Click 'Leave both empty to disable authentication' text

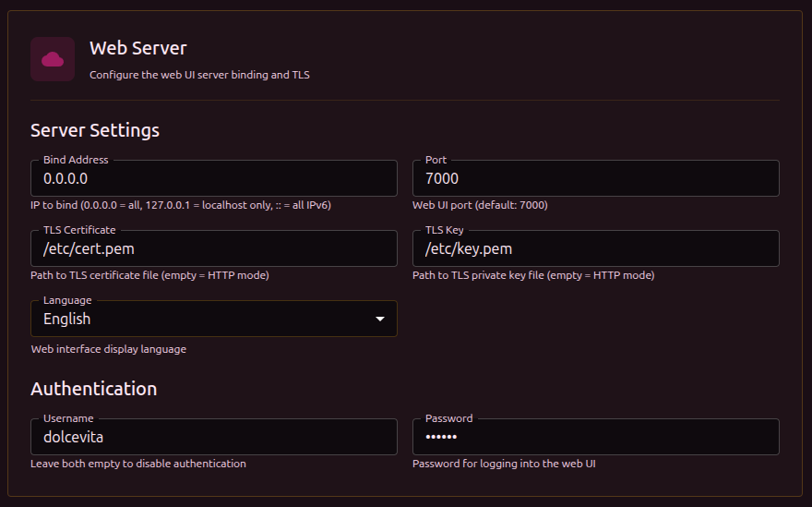point(138,464)
